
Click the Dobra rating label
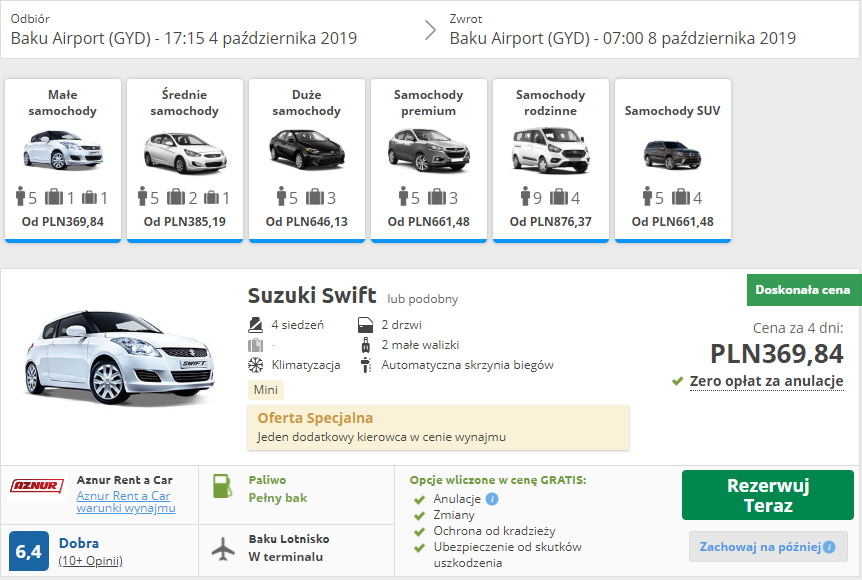point(79,543)
